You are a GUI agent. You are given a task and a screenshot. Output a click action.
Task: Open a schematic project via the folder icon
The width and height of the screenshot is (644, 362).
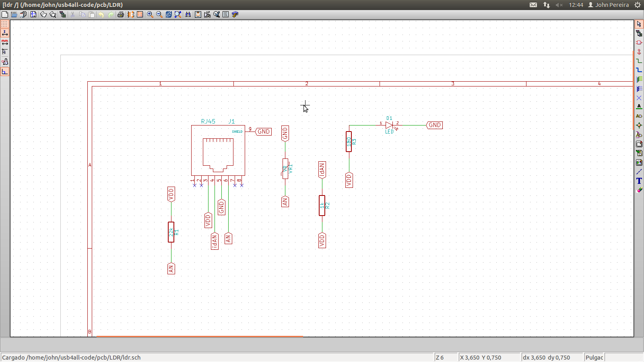click(14, 14)
